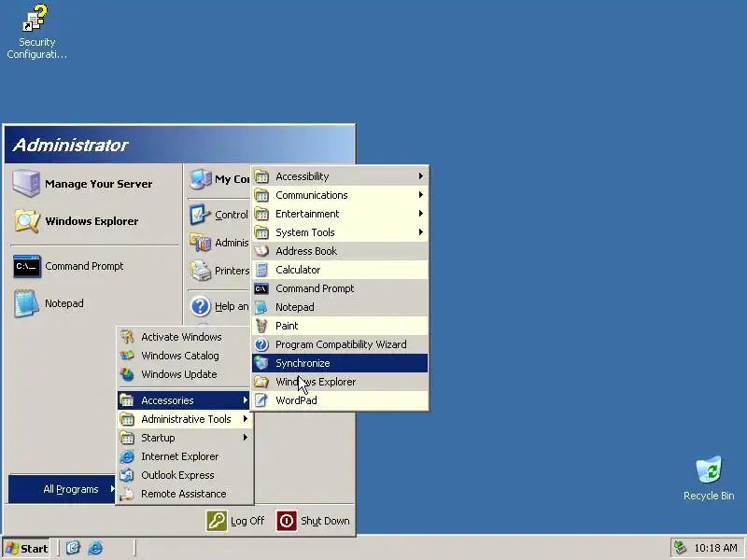The width and height of the screenshot is (747, 560).
Task: Click the Shut Down power icon
Action: (287, 521)
